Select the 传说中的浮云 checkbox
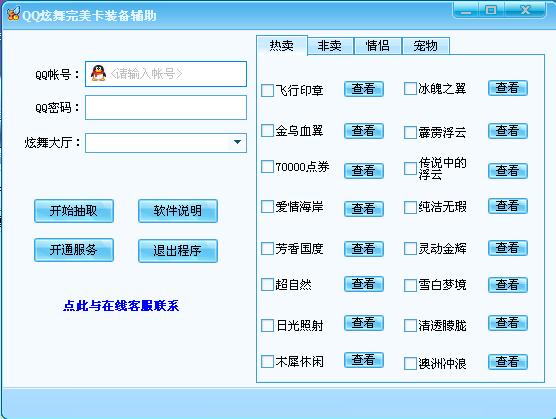556x419 pixels. 410,169
